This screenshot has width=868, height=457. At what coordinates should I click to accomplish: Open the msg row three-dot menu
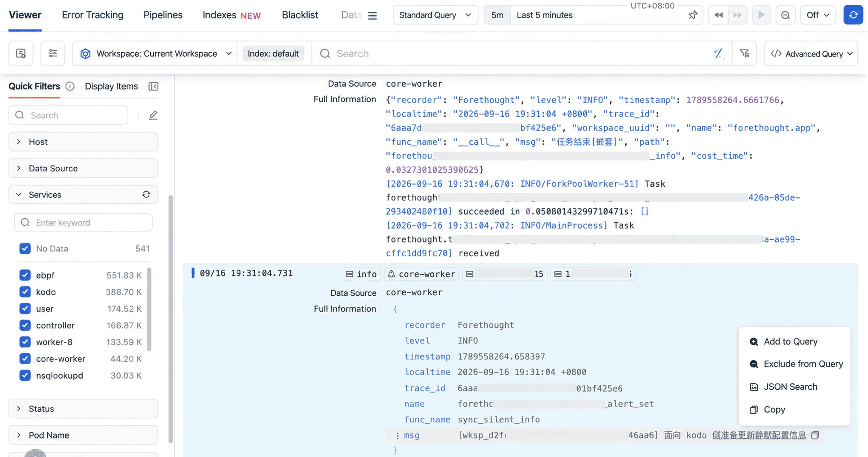[x=397, y=435]
